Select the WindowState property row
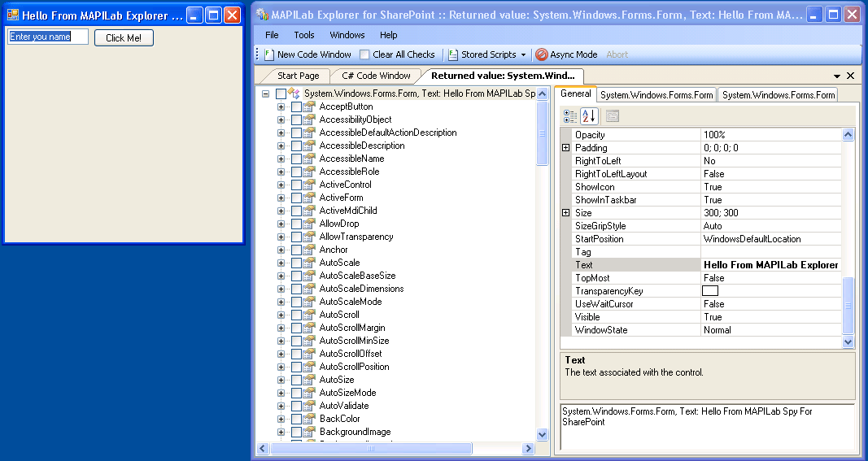Image resolution: width=868 pixels, height=461 pixels. click(x=706, y=330)
